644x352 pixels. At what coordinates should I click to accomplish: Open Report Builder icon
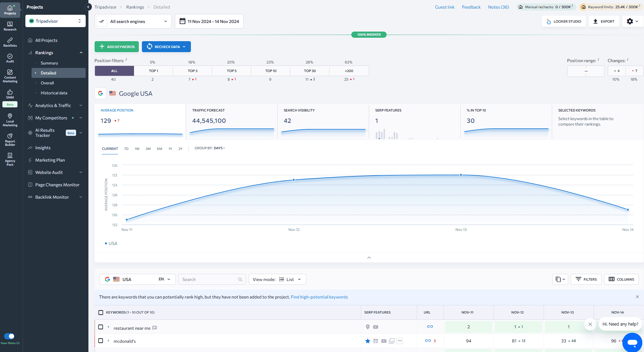click(x=10, y=139)
